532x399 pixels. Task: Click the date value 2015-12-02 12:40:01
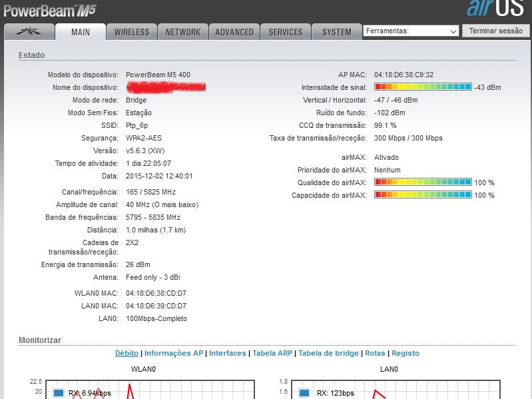pos(159,176)
